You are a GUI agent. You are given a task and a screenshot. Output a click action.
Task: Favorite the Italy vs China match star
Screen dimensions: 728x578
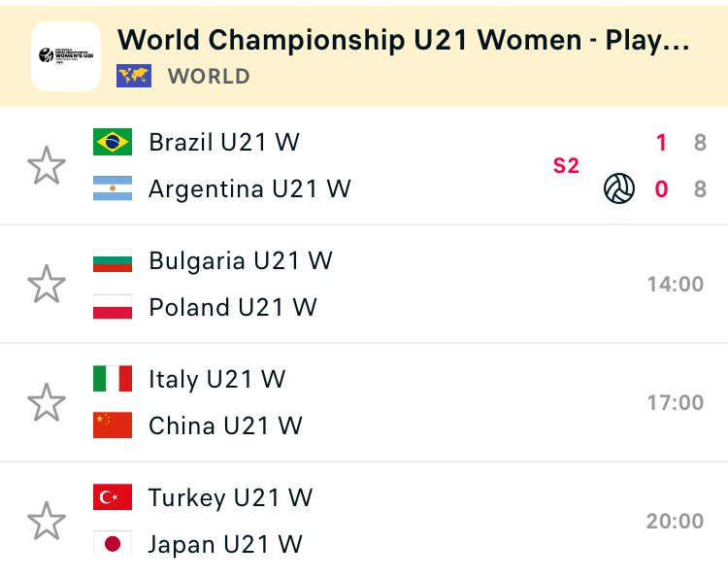[46, 402]
